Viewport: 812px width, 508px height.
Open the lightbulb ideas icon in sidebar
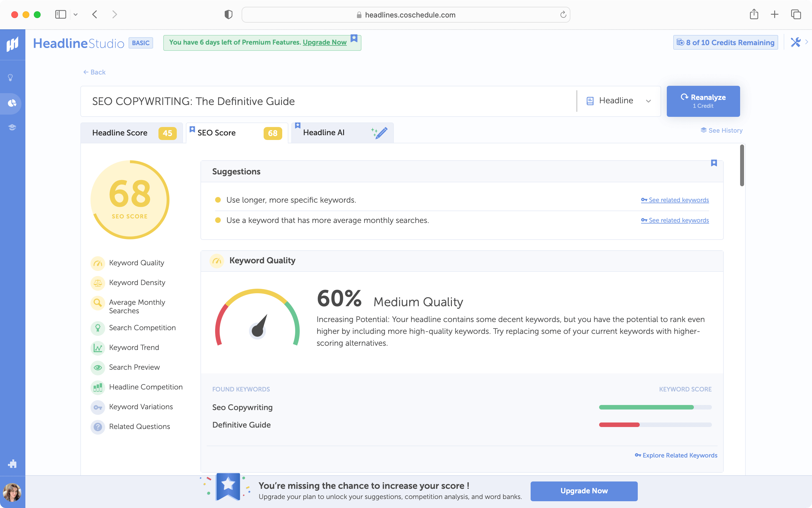[11, 78]
